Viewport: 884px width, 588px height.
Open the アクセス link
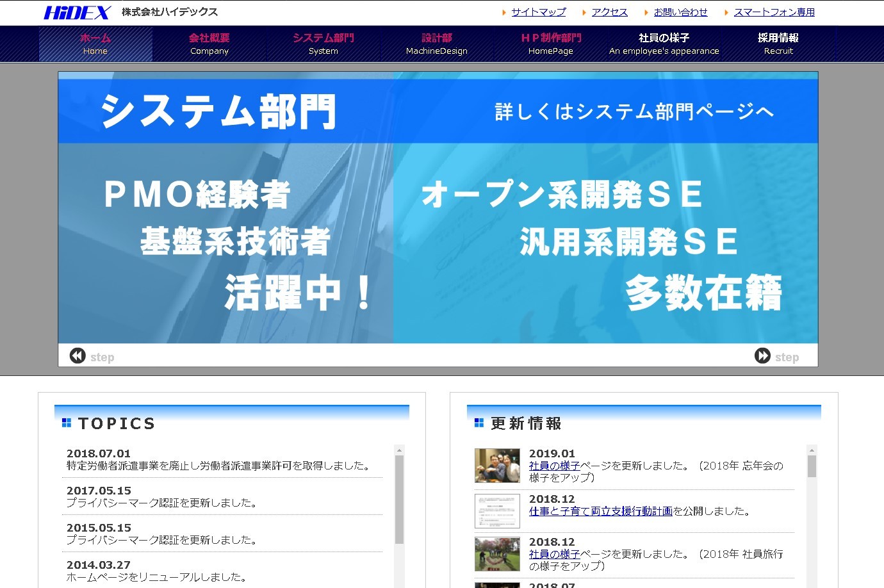pos(609,12)
